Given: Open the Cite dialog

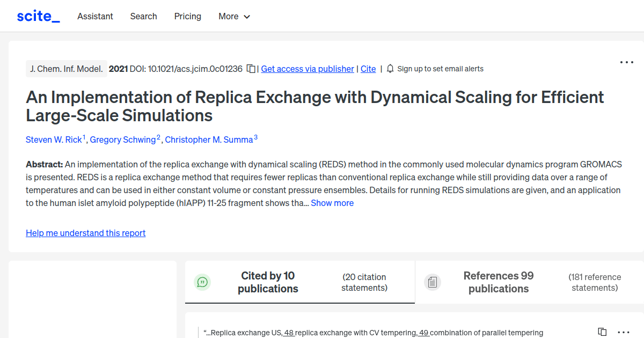Looking at the screenshot, I should tap(368, 69).
